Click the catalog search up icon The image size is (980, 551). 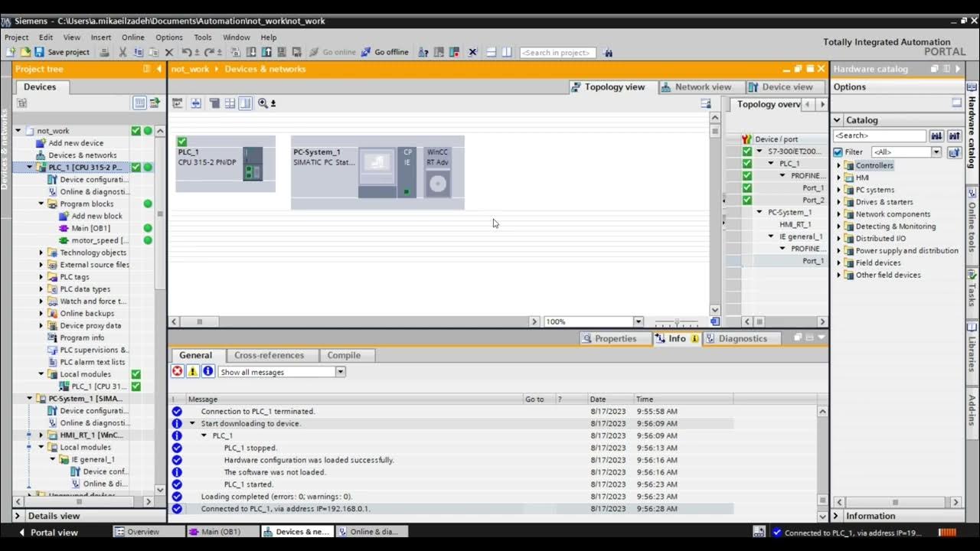tap(954, 135)
